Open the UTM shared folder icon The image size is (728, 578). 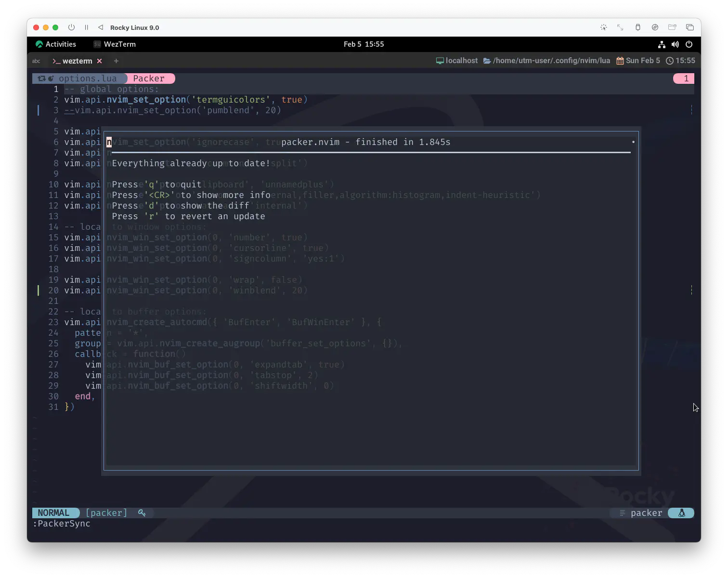click(x=672, y=27)
